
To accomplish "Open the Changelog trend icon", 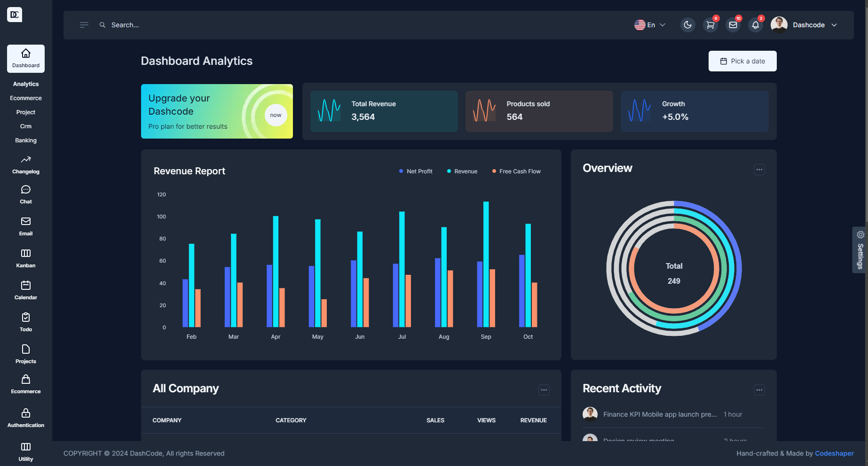I will click(26, 160).
